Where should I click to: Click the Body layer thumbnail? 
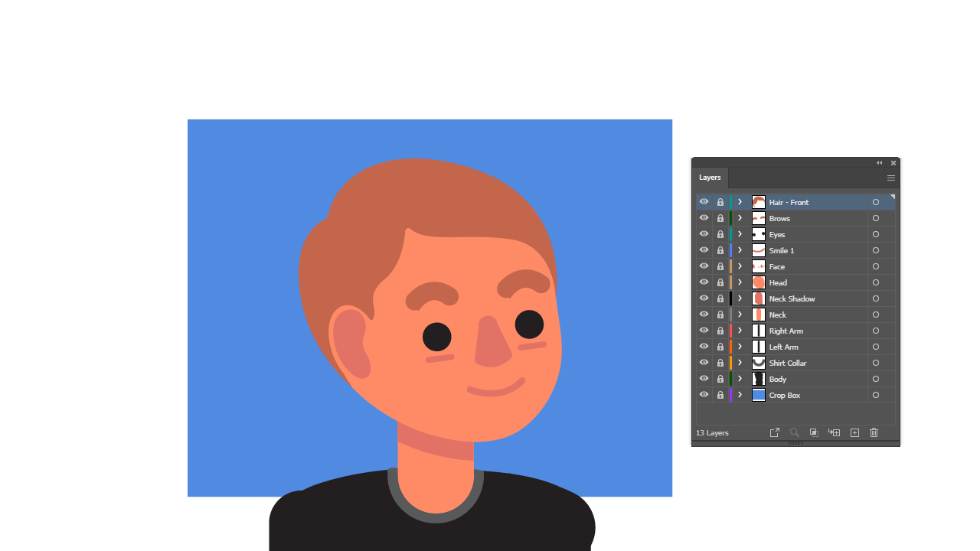[x=759, y=379]
